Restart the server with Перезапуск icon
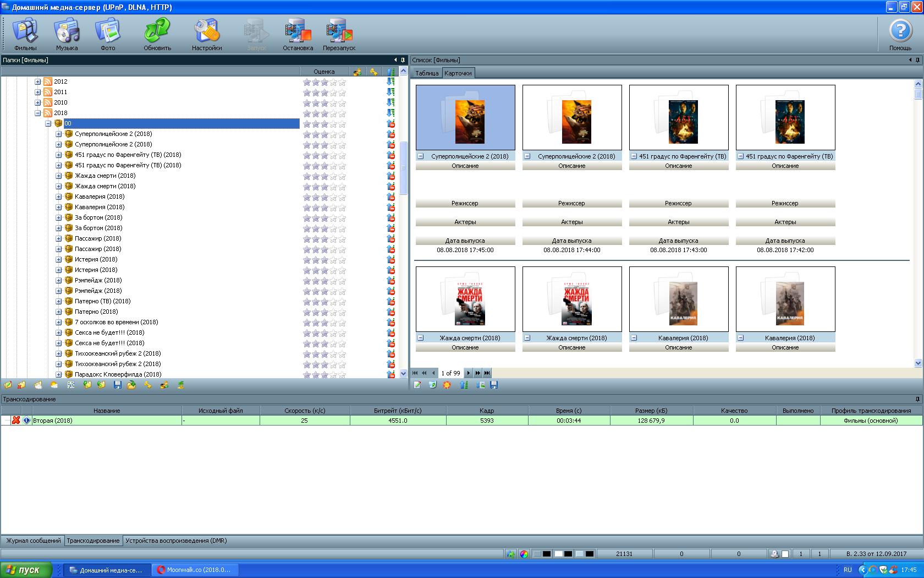The image size is (924, 578). click(339, 35)
